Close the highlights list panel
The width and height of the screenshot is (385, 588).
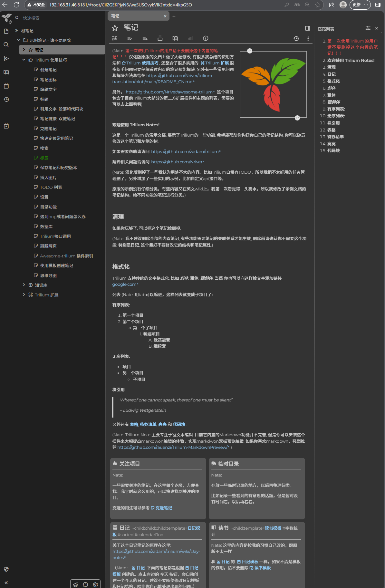(x=377, y=28)
